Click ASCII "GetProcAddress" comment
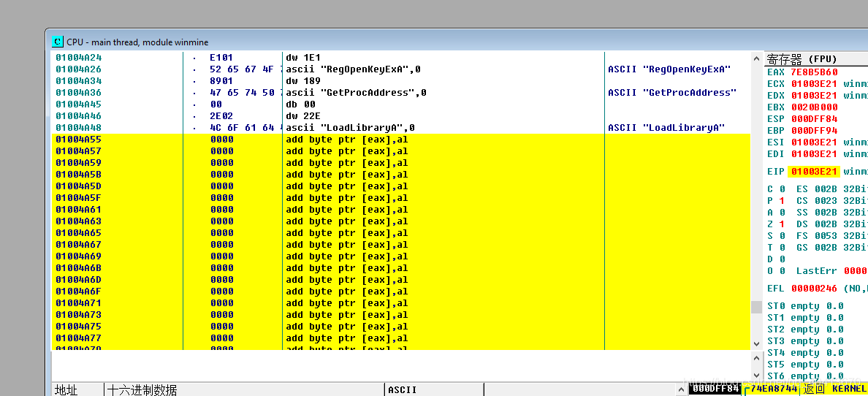 [672, 92]
